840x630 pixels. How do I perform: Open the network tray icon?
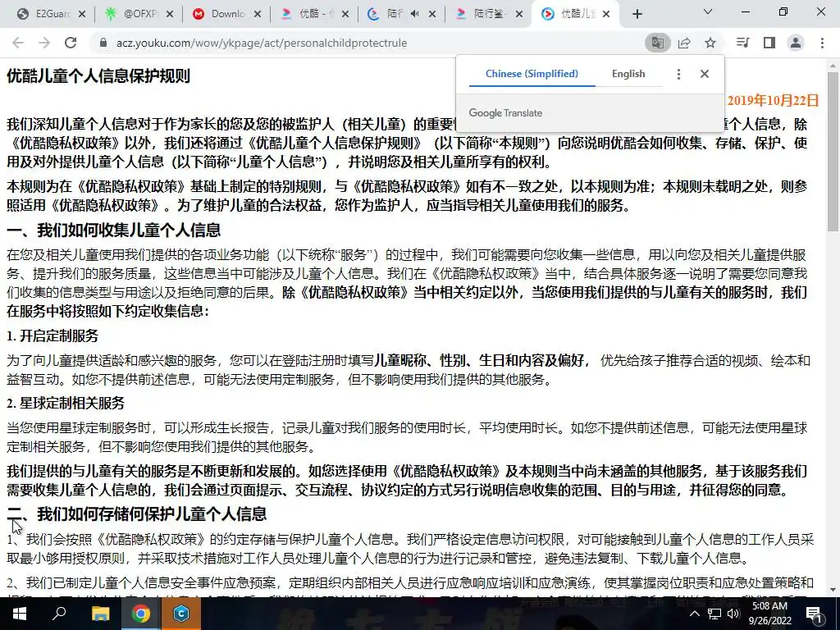click(714, 614)
